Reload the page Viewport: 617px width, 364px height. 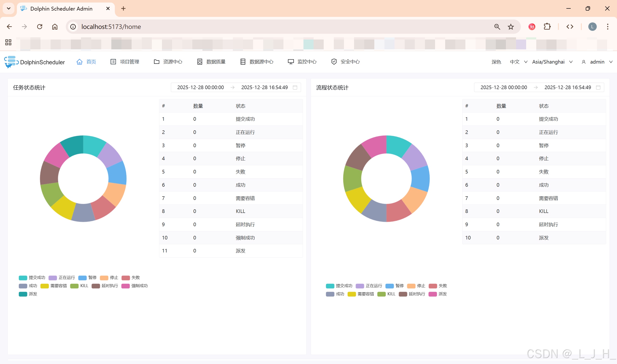click(40, 27)
